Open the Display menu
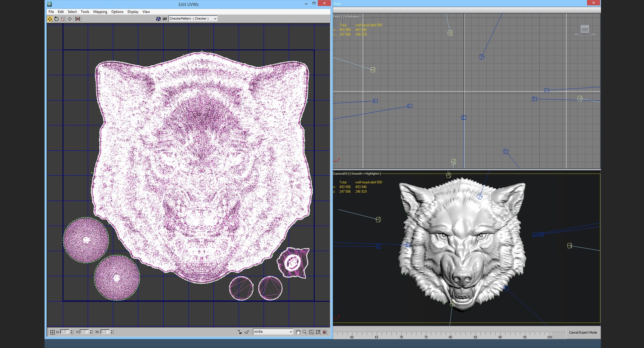The width and height of the screenshot is (644, 348). [x=133, y=12]
